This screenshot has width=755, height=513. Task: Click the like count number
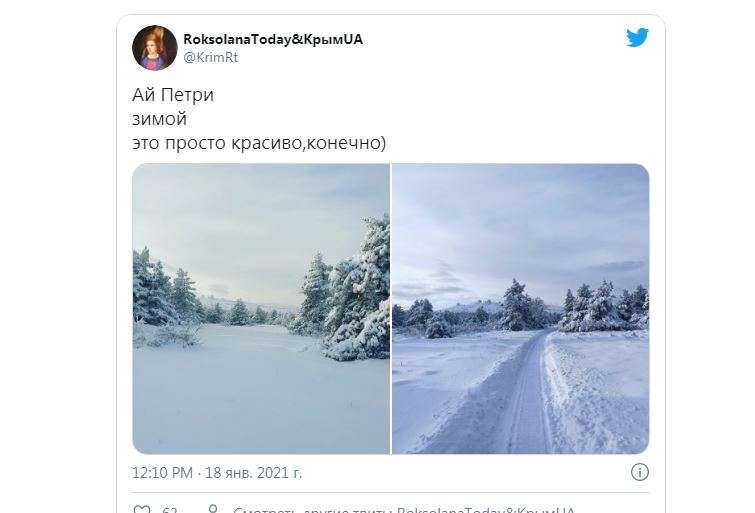[170, 509]
